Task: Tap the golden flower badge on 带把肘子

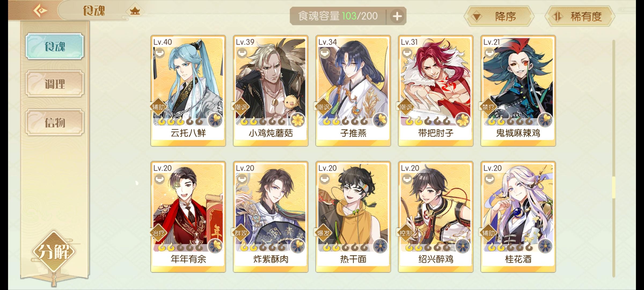Action: tap(463, 119)
